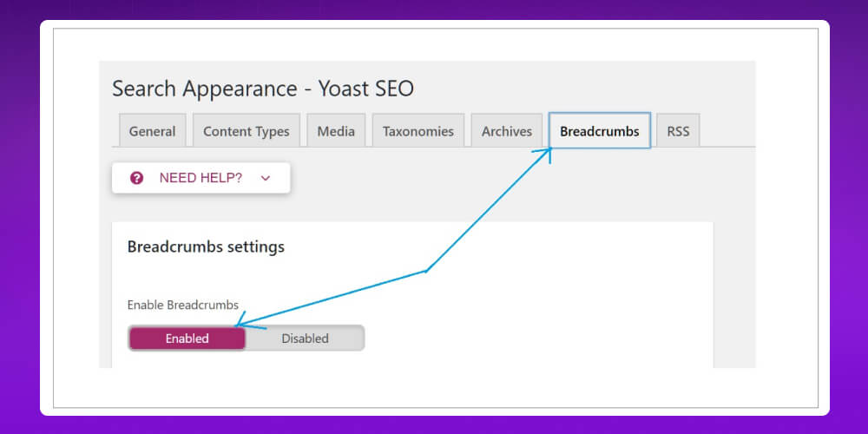Set Enable Breadcrumbs to Enabled
Image resolution: width=868 pixels, height=434 pixels.
coord(187,339)
